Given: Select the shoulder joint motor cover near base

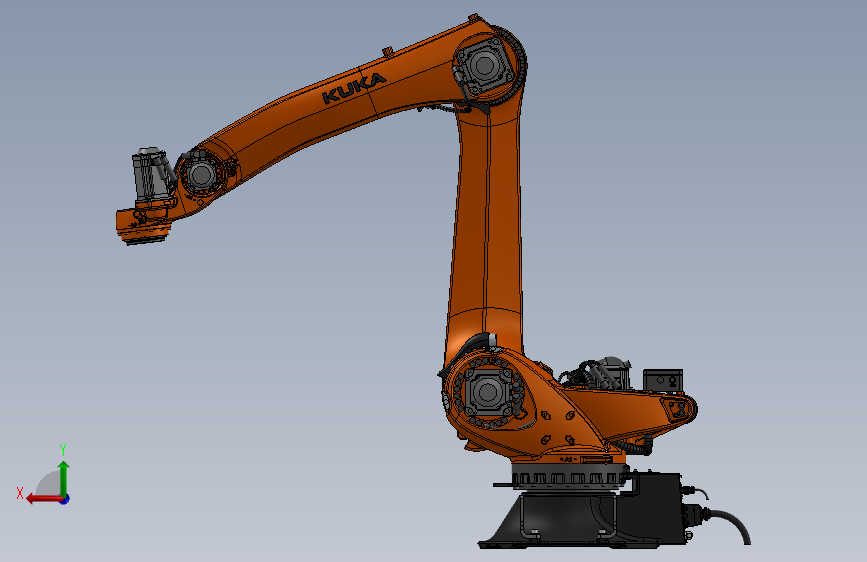Looking at the screenshot, I should click(x=488, y=392).
